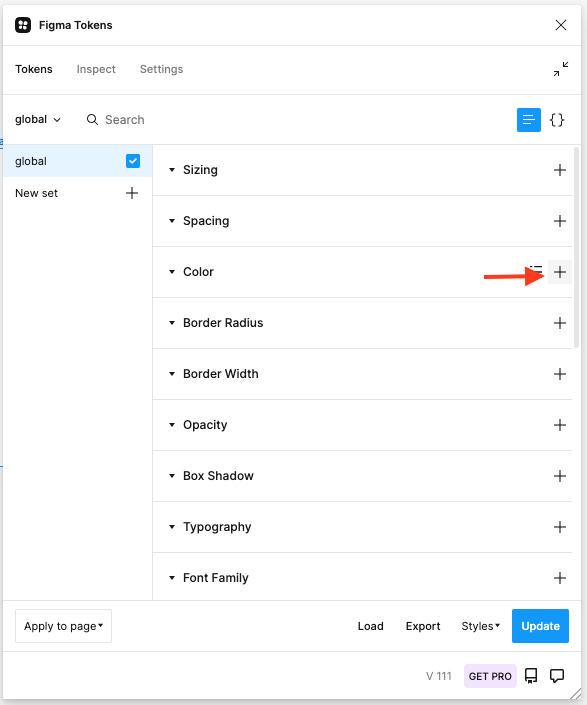
Task: Select the global set in sidebar
Action: click(x=77, y=161)
